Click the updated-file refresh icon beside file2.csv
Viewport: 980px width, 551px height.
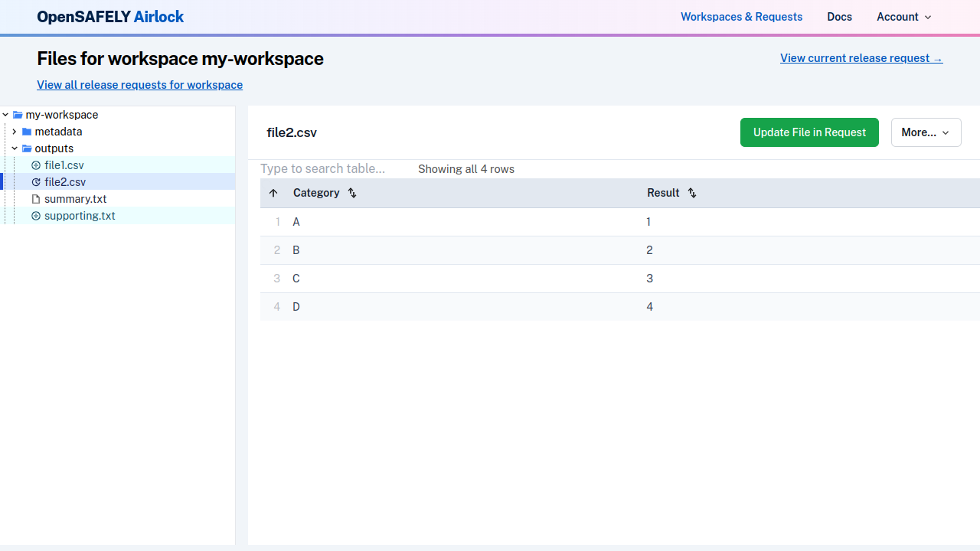[x=36, y=182]
